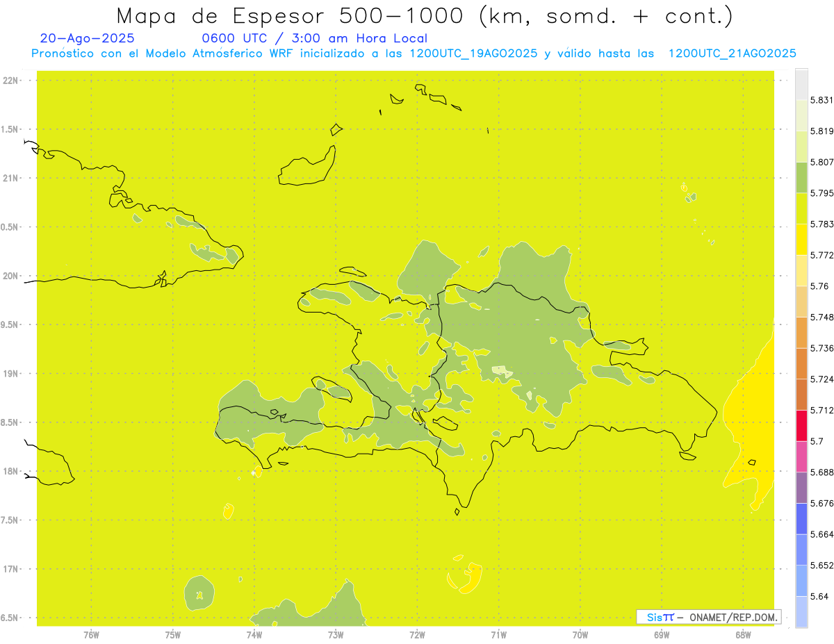
Task: Click the '5.724' colorbar value
Action: (821, 379)
